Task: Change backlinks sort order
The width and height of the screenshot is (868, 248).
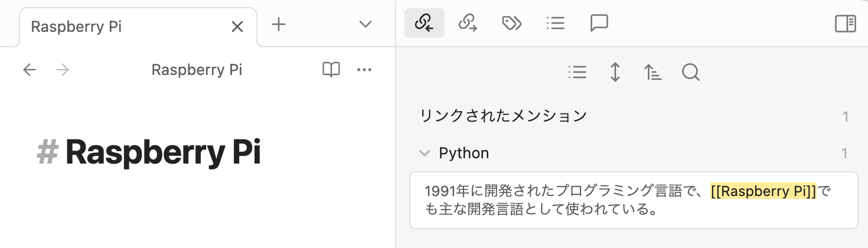Action: click(x=652, y=72)
